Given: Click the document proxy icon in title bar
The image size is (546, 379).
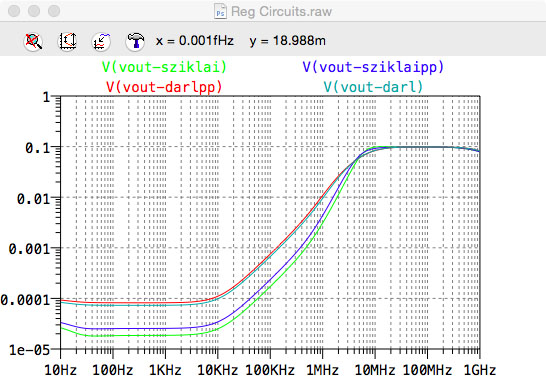Looking at the screenshot, I should coord(220,11).
